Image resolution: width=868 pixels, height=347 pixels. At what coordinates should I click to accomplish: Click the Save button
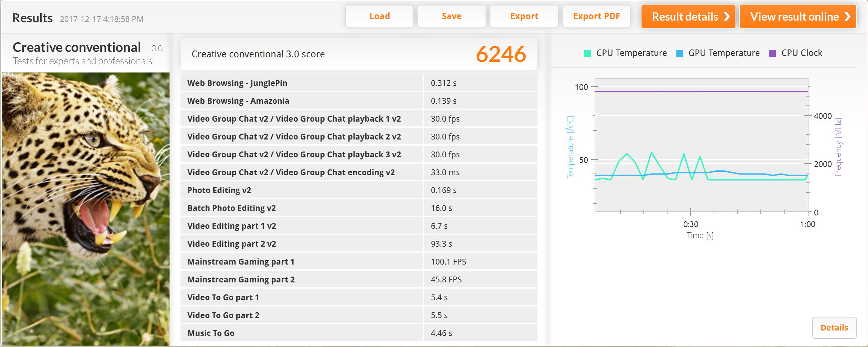pyautogui.click(x=452, y=16)
